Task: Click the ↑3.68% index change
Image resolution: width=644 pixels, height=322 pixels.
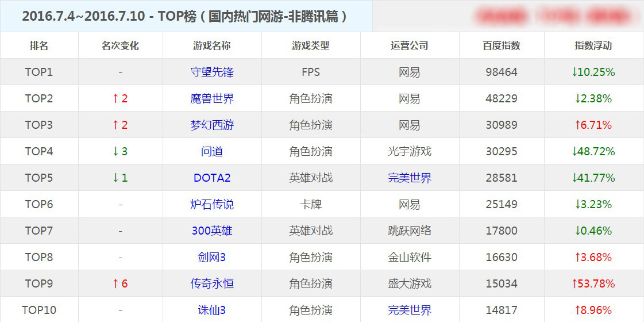Action: tap(593, 257)
